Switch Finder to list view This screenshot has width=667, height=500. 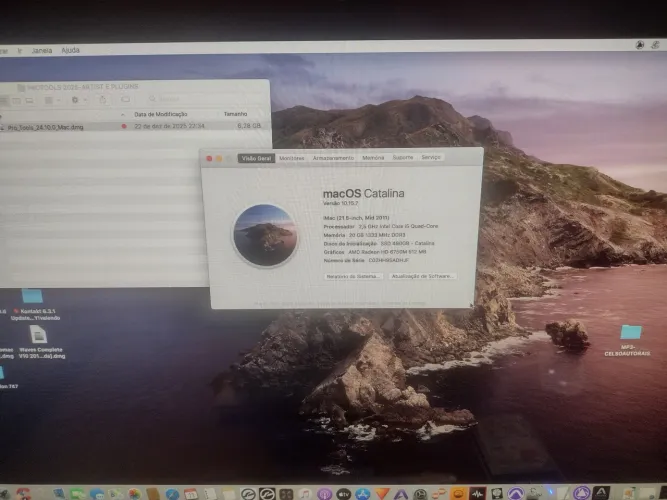pyautogui.click(x=3, y=100)
